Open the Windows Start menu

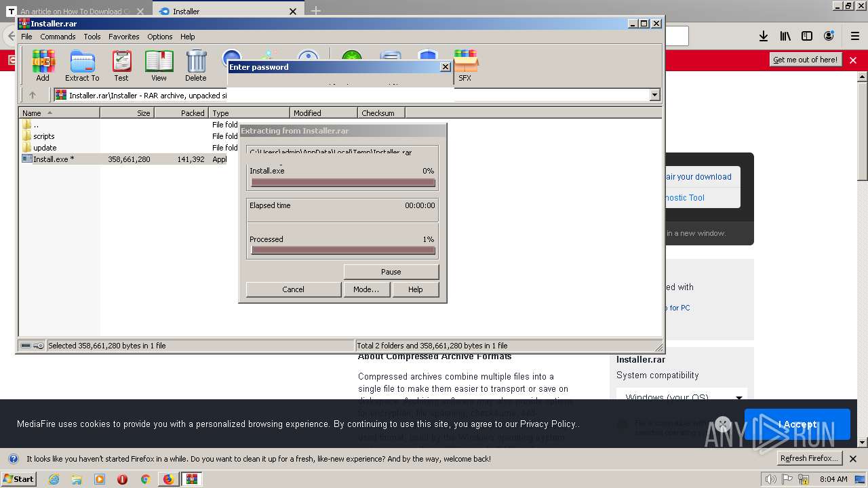(19, 479)
